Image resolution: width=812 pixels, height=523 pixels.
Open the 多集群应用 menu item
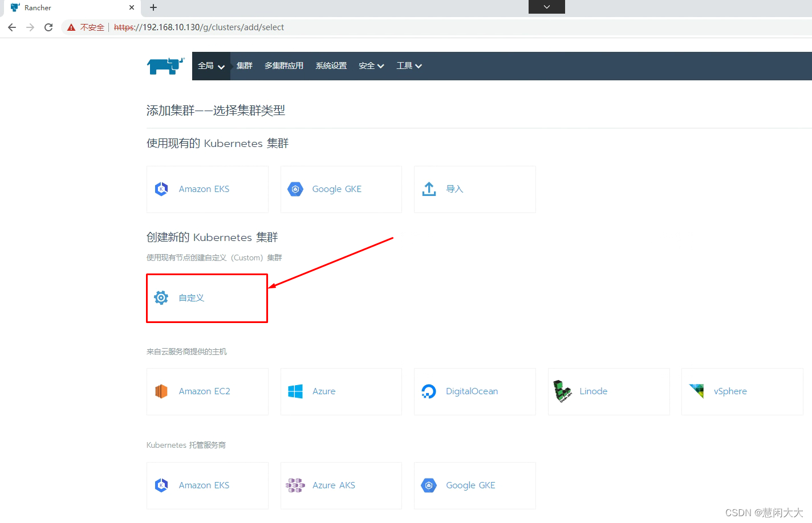284,66
